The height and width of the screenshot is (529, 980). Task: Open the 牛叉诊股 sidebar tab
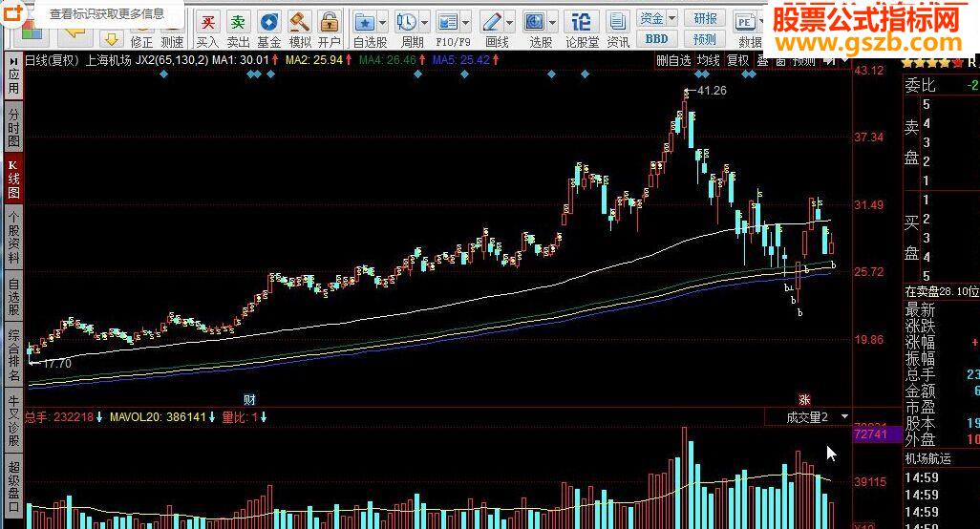13,420
